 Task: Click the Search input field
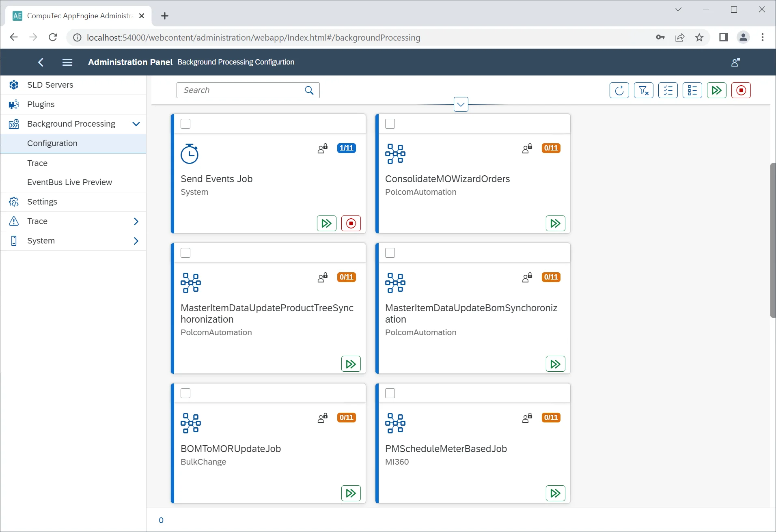[241, 90]
